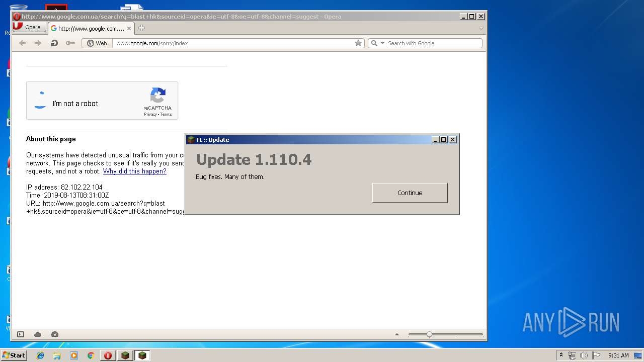Click the TL Update dialog grass-block title icon
The width and height of the screenshot is (644, 362).
[x=191, y=140]
